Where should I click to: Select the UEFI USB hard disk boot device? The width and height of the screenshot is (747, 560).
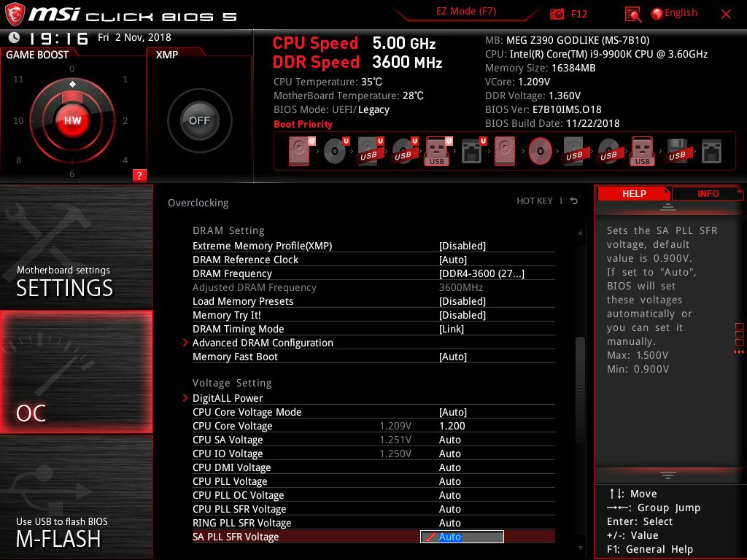[369, 151]
